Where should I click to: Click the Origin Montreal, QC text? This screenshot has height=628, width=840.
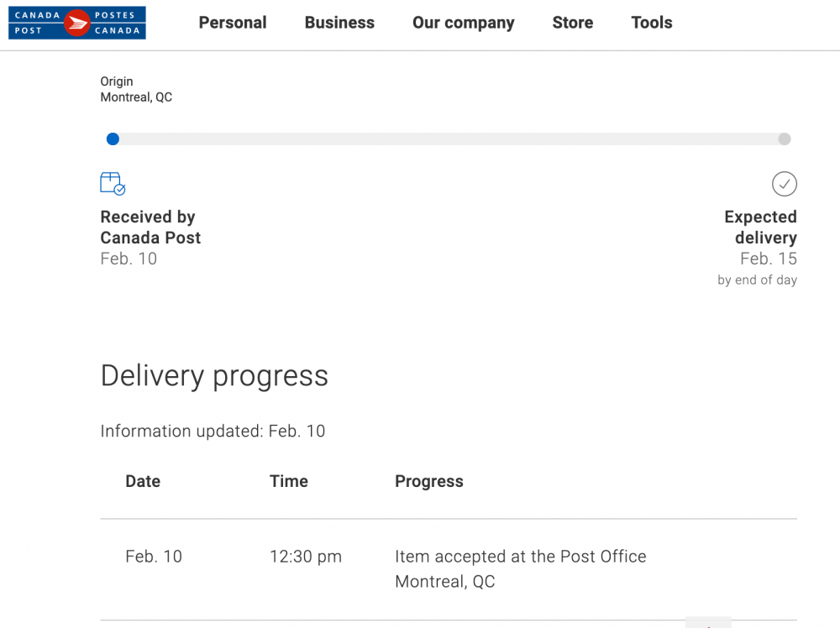pyautogui.click(x=136, y=89)
